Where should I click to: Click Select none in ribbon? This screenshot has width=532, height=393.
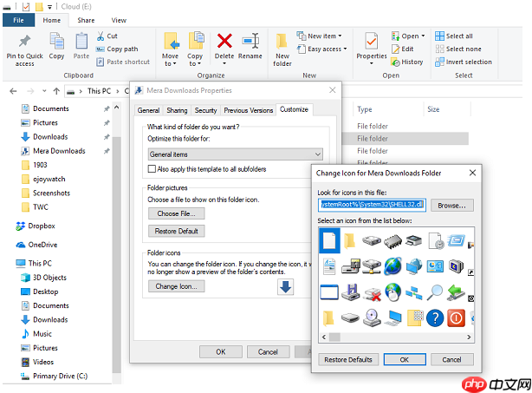tap(458, 49)
